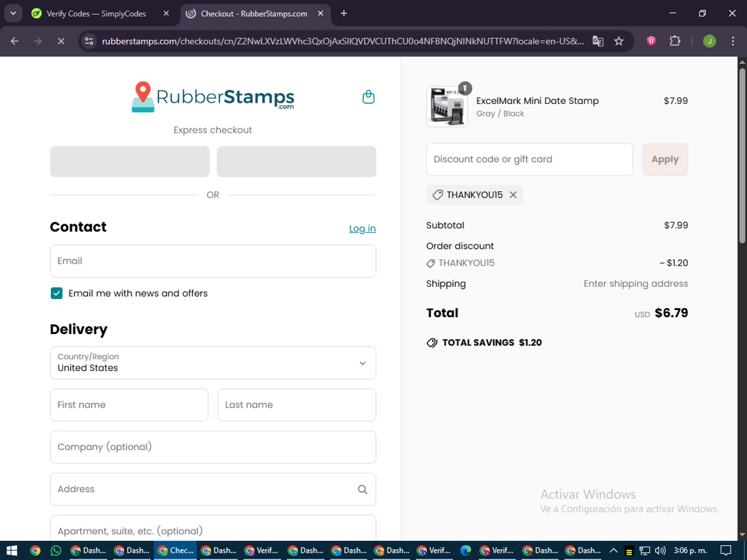
Task: Click the Enter shipping address text
Action: pos(635,284)
